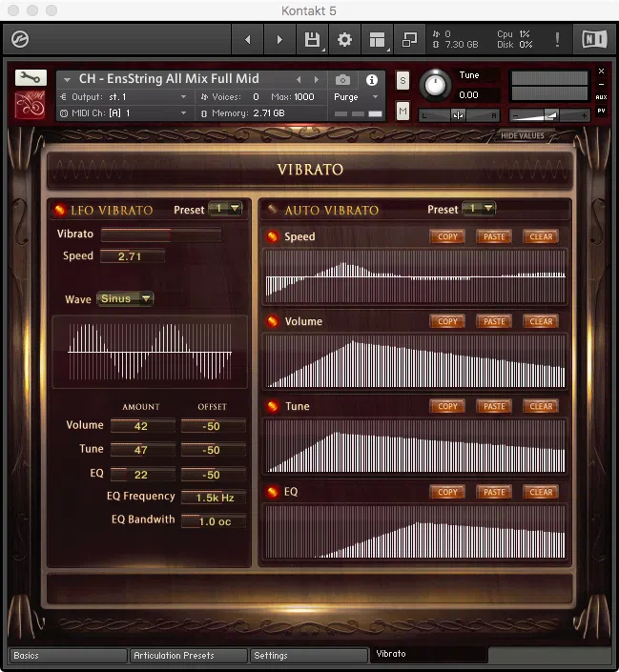The width and height of the screenshot is (619, 672).
Task: Copy the Speed envelope
Action: [x=447, y=236]
